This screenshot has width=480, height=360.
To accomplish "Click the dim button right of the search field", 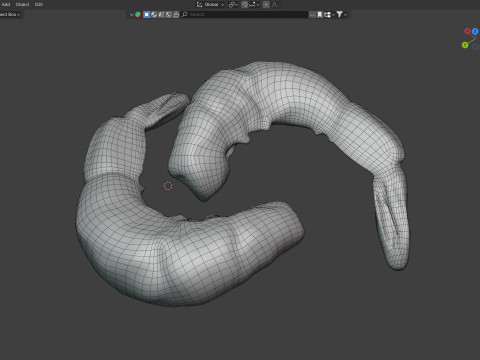I will pyautogui.click(x=312, y=14).
